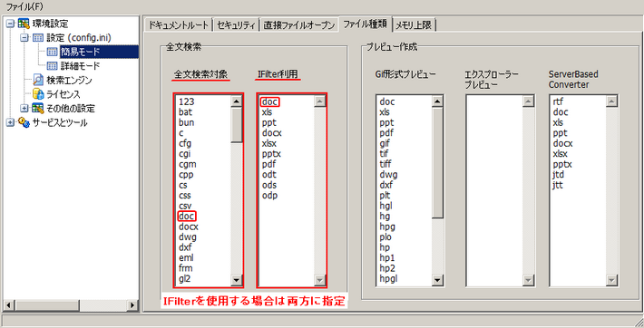Select pdf in IFilter利用 list
Screen dimensions: 644x328
268,164
